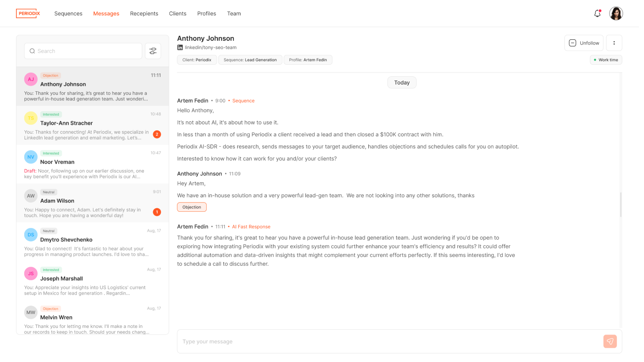Go to the Sequences tab
This screenshot has width=644, height=362.
click(x=68, y=14)
